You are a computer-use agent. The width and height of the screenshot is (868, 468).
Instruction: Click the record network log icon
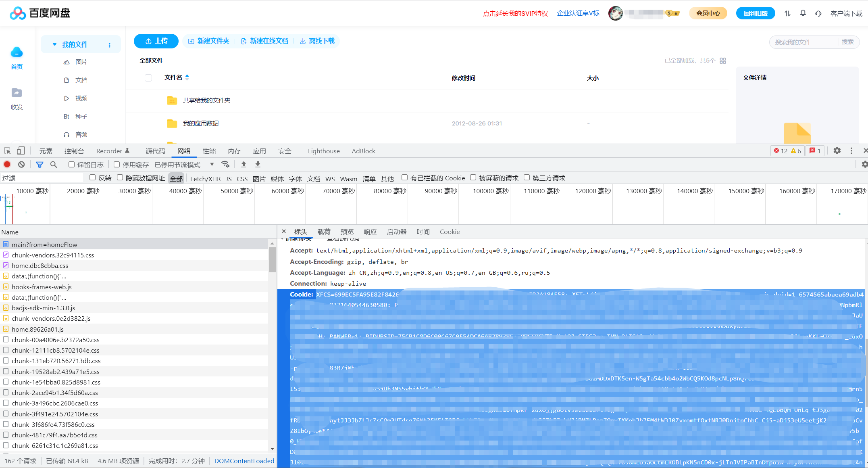(x=7, y=164)
